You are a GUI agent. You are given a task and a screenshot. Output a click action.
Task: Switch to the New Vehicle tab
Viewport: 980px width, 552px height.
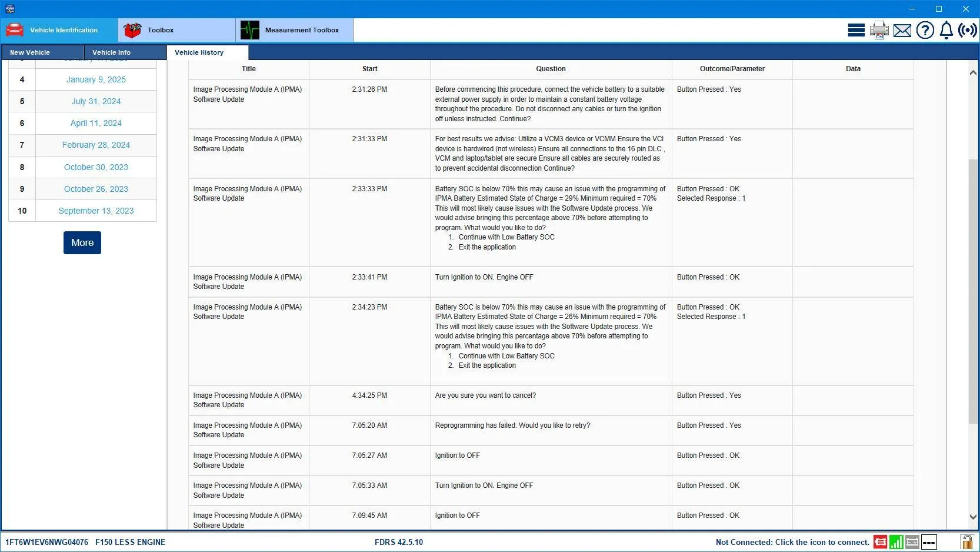click(30, 52)
